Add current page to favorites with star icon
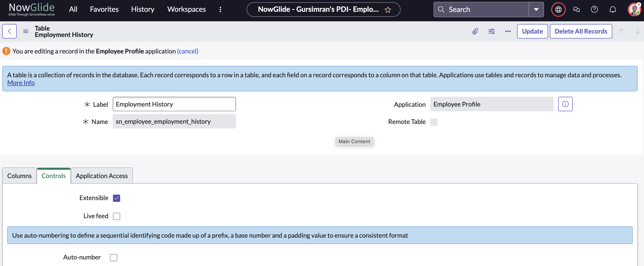The width and height of the screenshot is (644, 266). click(x=388, y=10)
